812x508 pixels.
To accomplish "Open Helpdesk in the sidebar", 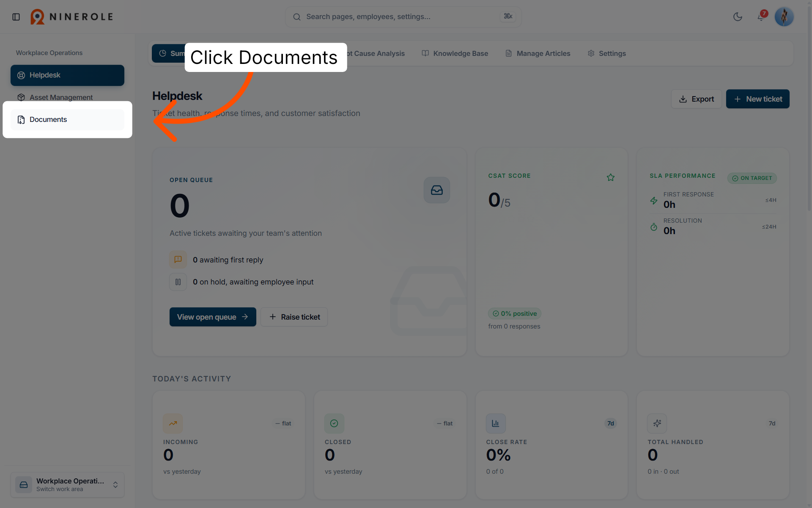I will [67, 75].
